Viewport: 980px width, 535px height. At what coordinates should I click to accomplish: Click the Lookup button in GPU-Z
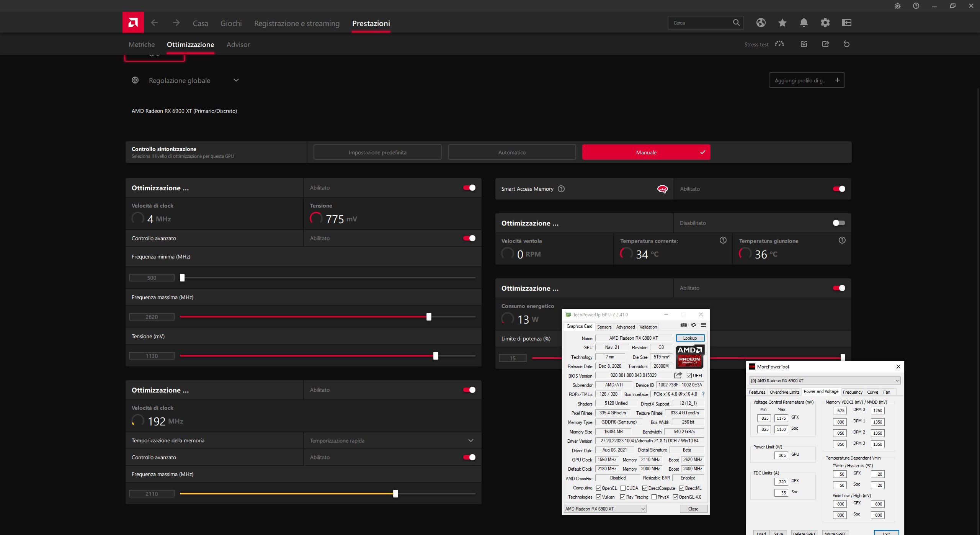690,338
